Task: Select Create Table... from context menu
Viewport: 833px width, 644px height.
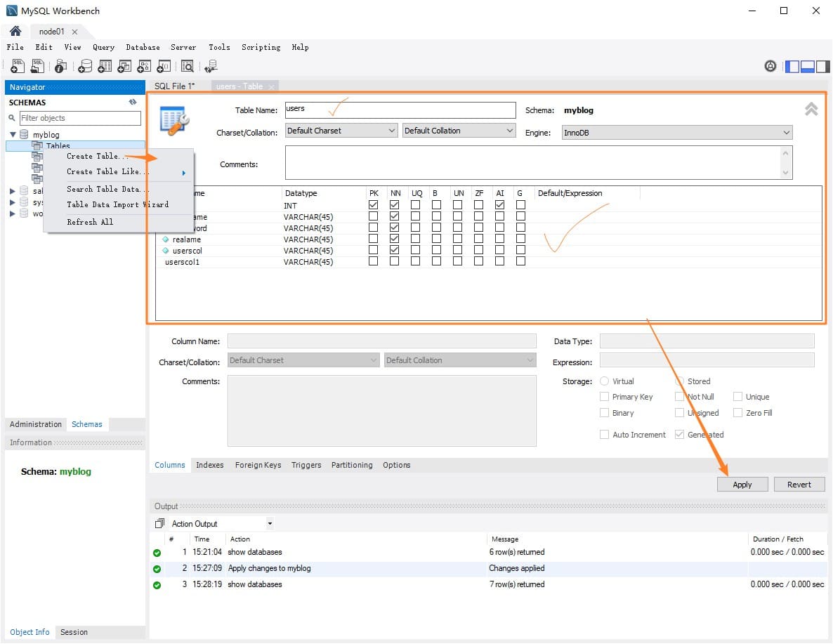Action: [97, 156]
